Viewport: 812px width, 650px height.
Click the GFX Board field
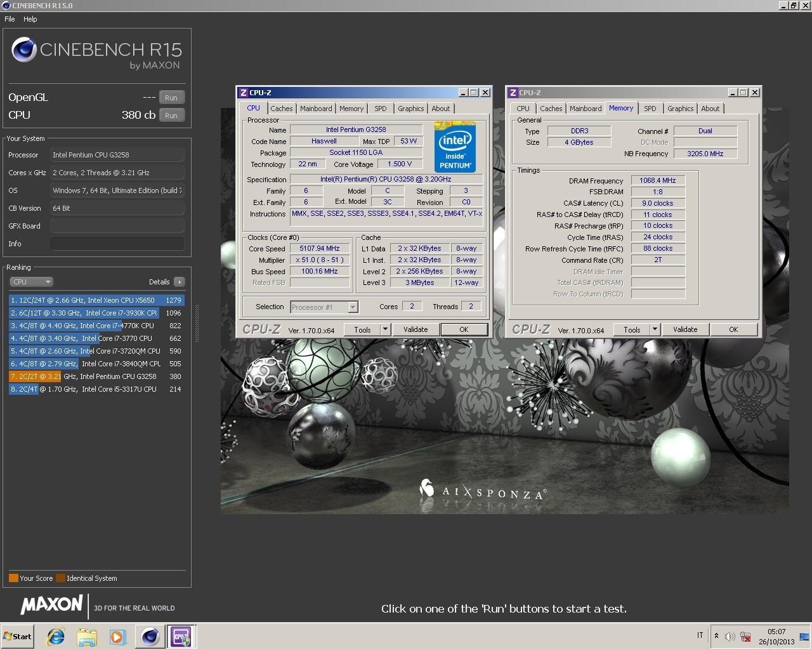117,226
